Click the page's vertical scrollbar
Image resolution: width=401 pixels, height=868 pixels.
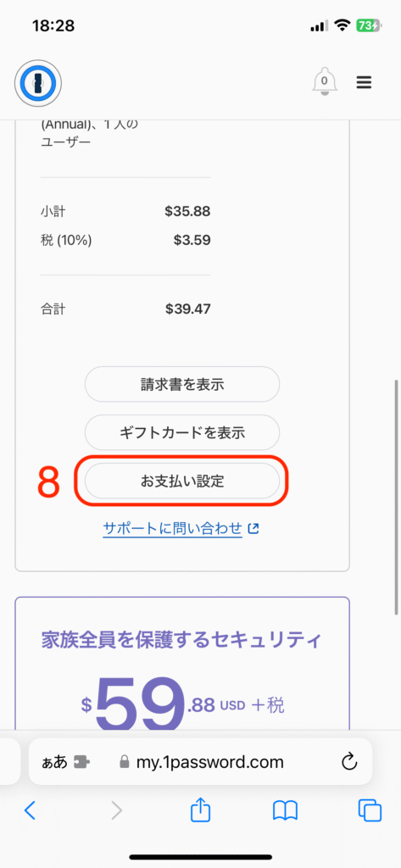click(396, 497)
